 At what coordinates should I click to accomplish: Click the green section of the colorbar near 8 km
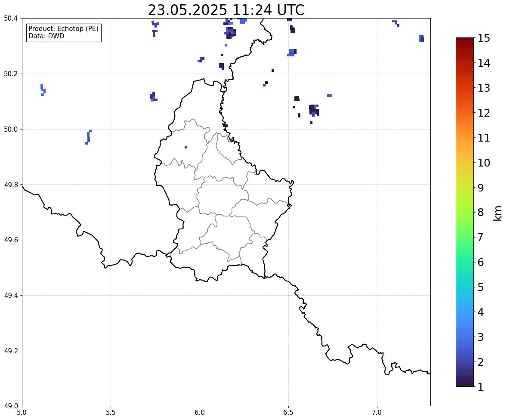coord(465,213)
